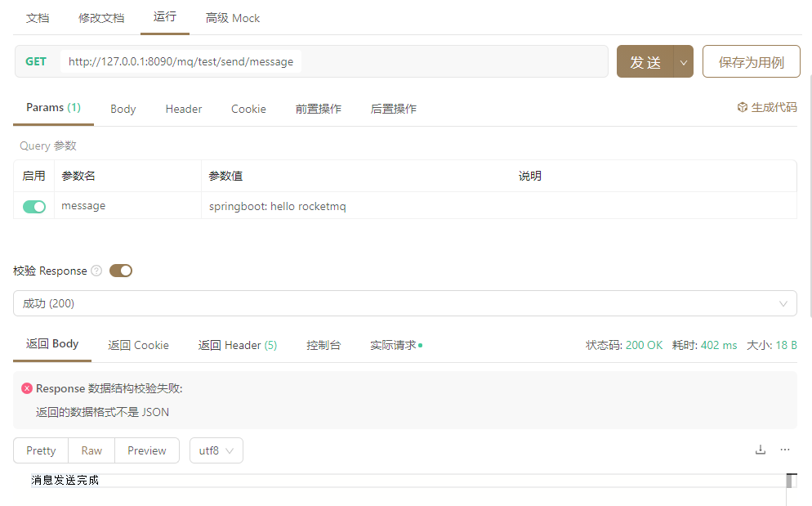
Task: Click the download response icon
Action: point(761,450)
